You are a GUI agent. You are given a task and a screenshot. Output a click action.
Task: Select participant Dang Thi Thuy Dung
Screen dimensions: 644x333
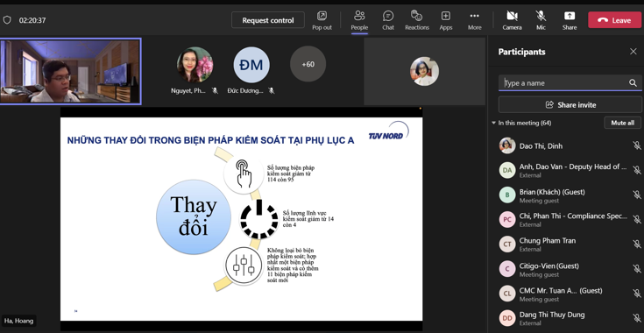[x=570, y=318]
